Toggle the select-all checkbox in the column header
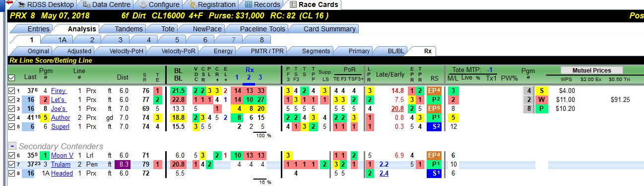The image size is (644, 186). pyautogui.click(x=12, y=78)
